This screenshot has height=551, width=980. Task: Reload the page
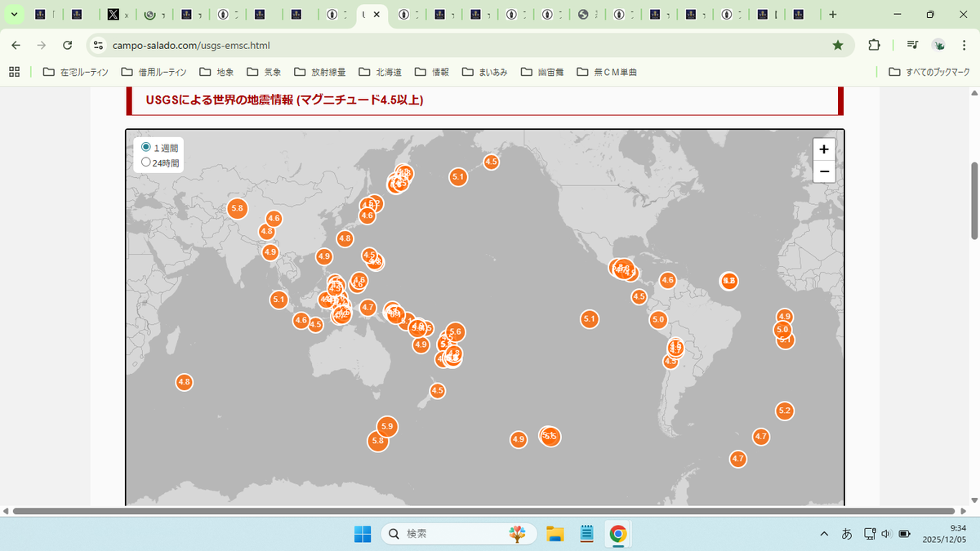[x=68, y=45]
